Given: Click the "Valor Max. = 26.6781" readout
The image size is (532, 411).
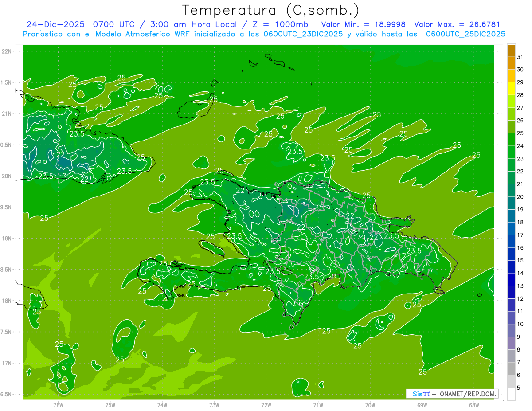Looking at the screenshot, I should click(x=457, y=24).
